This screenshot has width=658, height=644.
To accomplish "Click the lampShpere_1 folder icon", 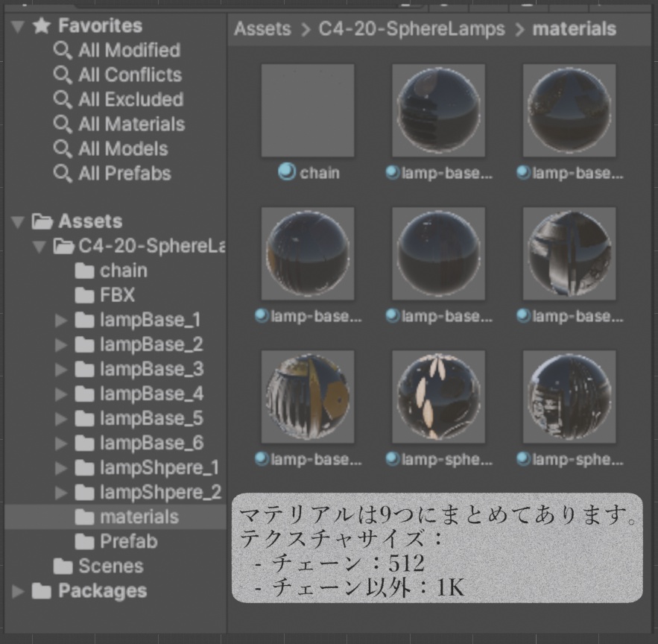I will click(x=84, y=467).
